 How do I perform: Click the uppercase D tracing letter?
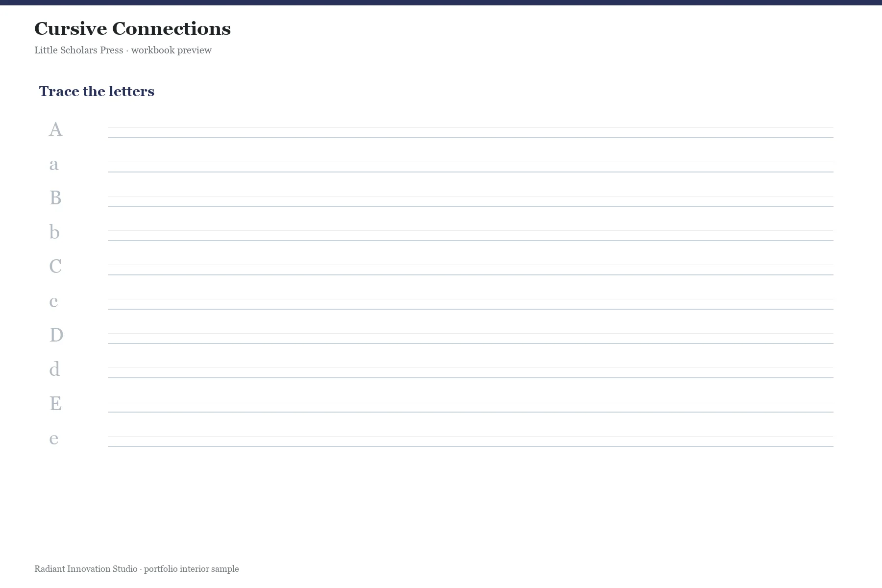[56, 335]
